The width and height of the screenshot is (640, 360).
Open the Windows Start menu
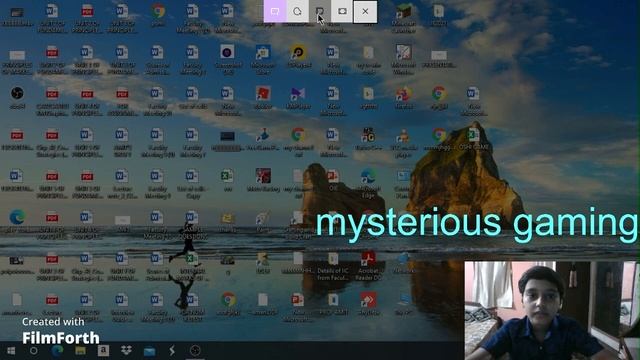pyautogui.click(x=11, y=351)
